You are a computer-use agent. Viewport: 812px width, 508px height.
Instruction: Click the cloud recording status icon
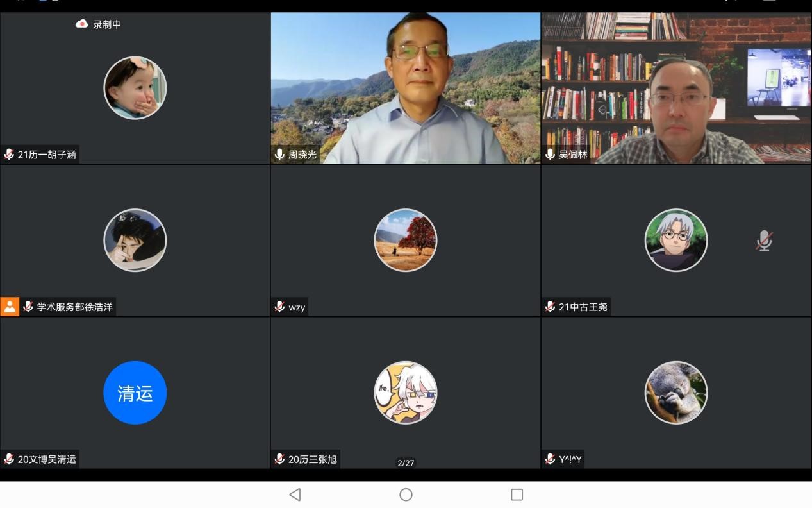[x=81, y=24]
